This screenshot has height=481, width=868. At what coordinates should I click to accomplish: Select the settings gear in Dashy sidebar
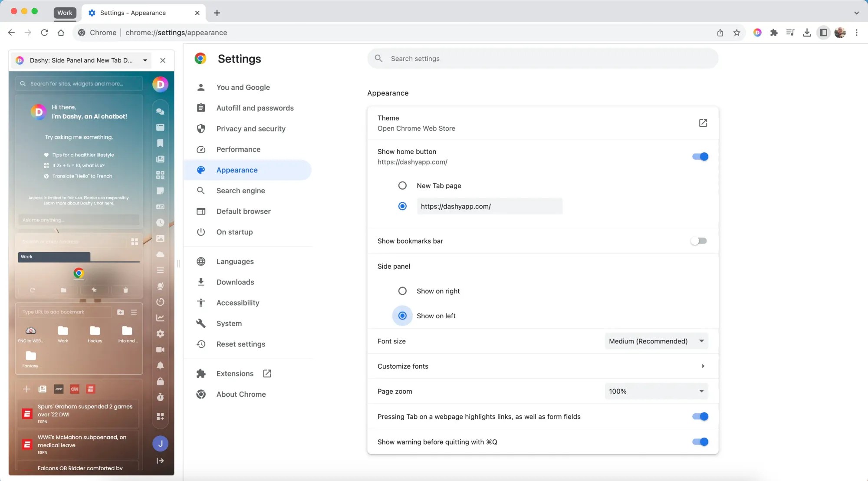point(160,333)
